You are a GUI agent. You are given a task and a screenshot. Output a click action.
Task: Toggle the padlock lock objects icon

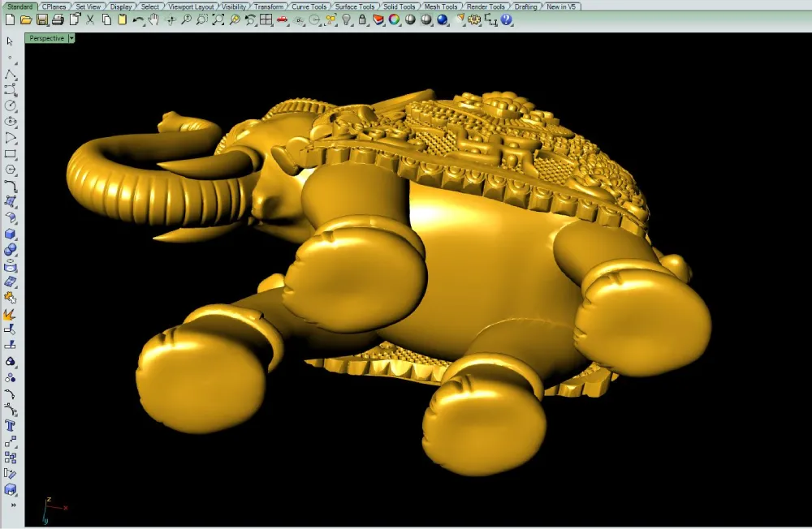pos(363,19)
